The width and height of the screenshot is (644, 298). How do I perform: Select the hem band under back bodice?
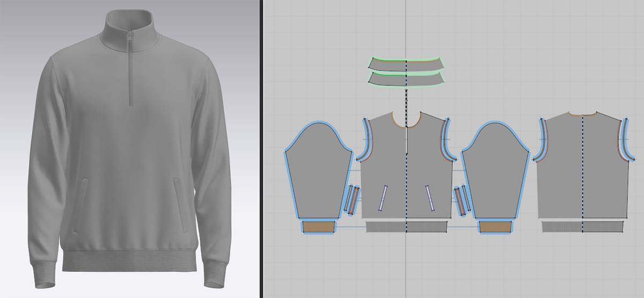(583, 228)
